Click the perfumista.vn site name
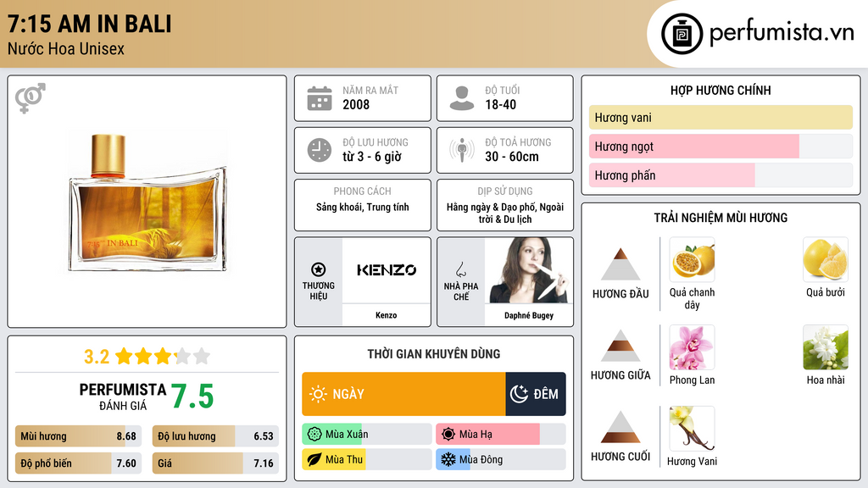 (x=782, y=32)
